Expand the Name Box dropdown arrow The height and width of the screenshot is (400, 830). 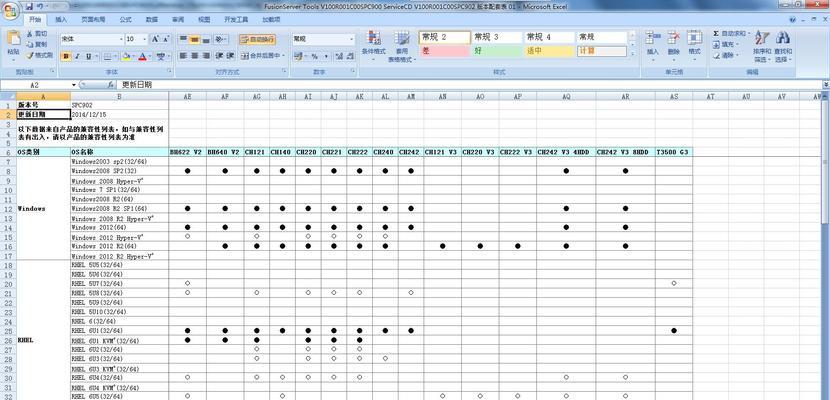pos(74,85)
